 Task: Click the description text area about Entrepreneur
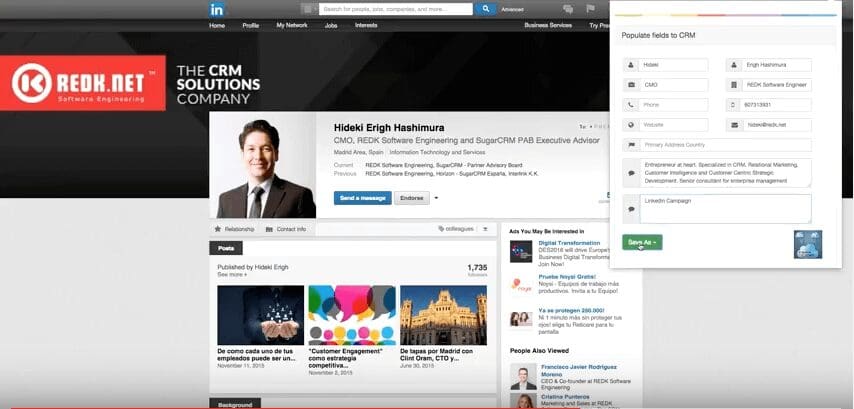pos(725,173)
